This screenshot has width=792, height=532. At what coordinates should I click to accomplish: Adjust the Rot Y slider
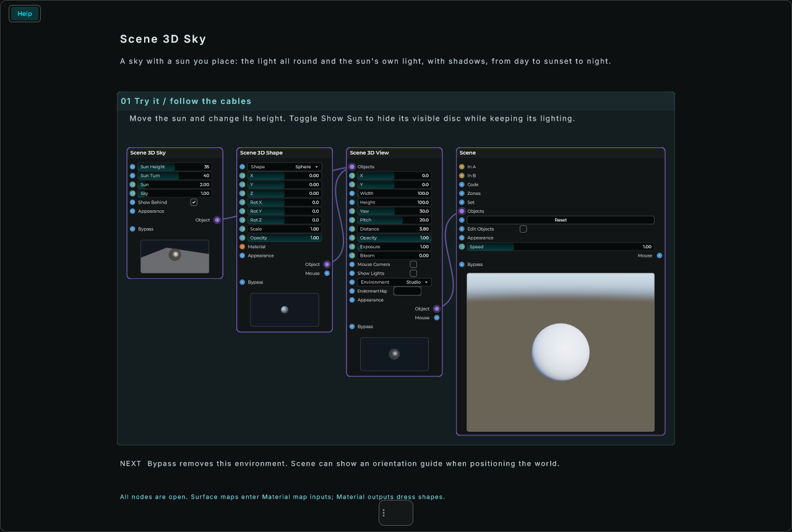click(285, 211)
